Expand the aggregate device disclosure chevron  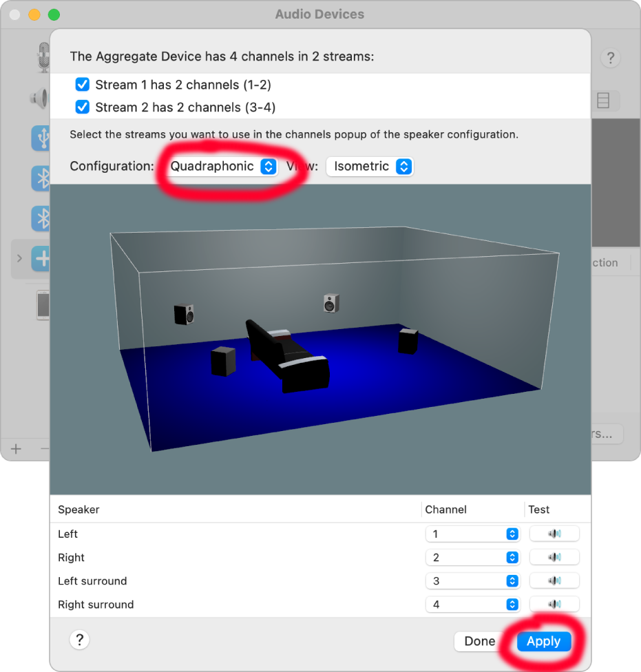19,258
